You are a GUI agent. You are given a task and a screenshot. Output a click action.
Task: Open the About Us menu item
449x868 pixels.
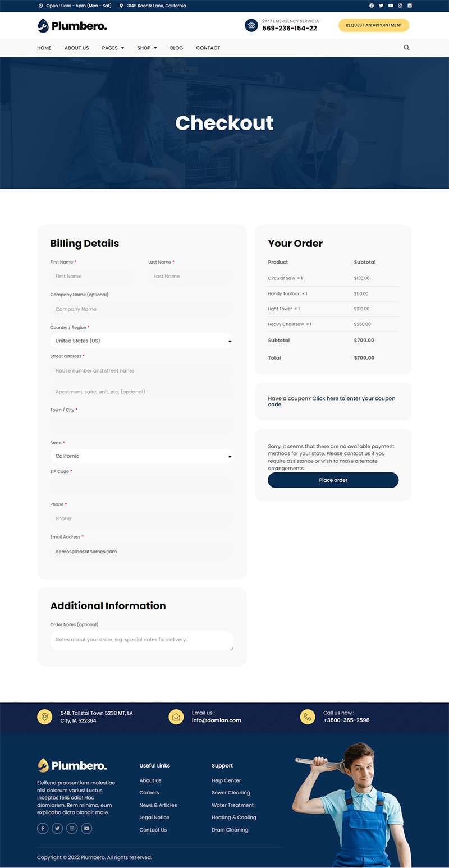click(x=76, y=48)
